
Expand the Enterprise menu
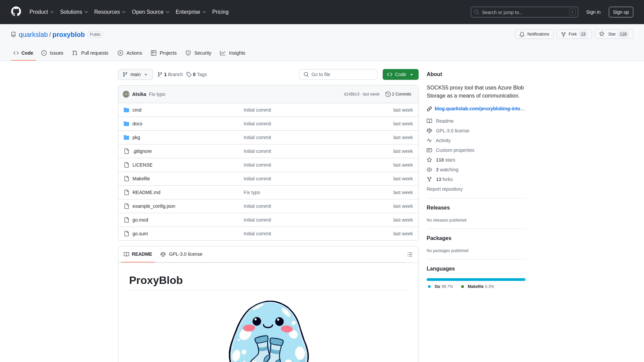pyautogui.click(x=191, y=12)
